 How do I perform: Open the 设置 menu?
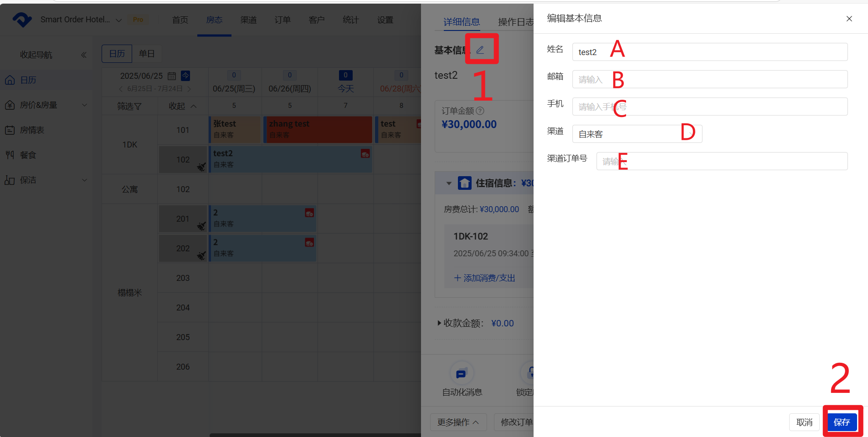click(x=385, y=20)
